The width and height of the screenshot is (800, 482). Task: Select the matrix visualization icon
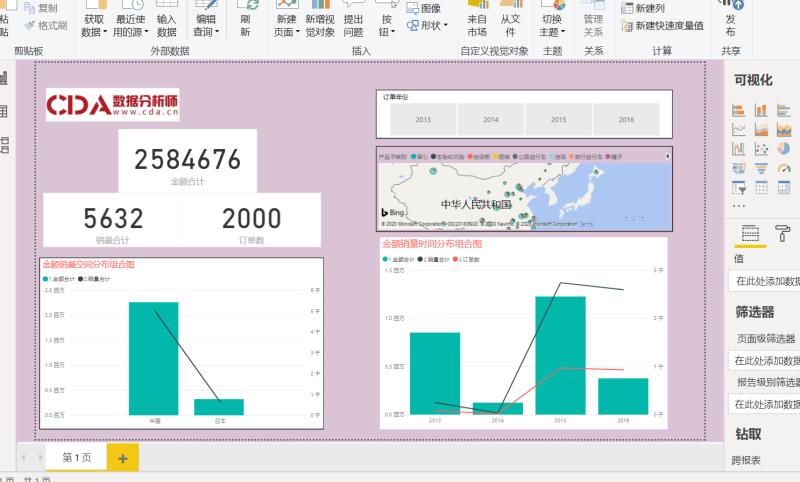[x=784, y=188]
